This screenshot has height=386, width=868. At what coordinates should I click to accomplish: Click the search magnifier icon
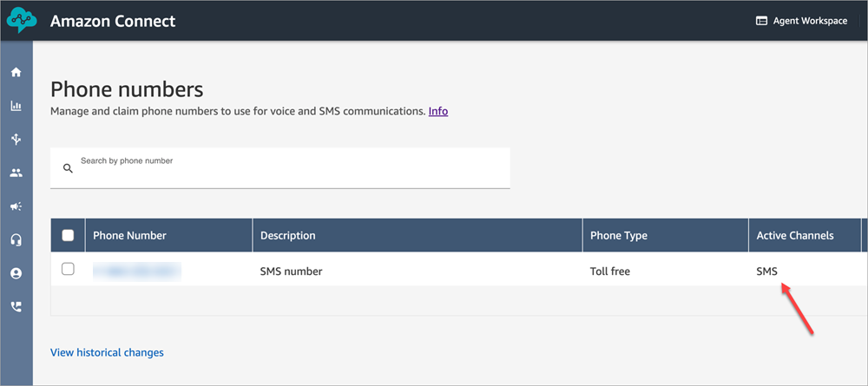(68, 168)
